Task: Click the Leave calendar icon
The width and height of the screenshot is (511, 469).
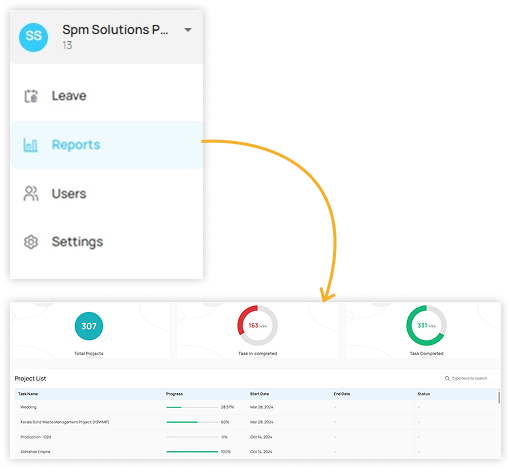Action: [31, 96]
